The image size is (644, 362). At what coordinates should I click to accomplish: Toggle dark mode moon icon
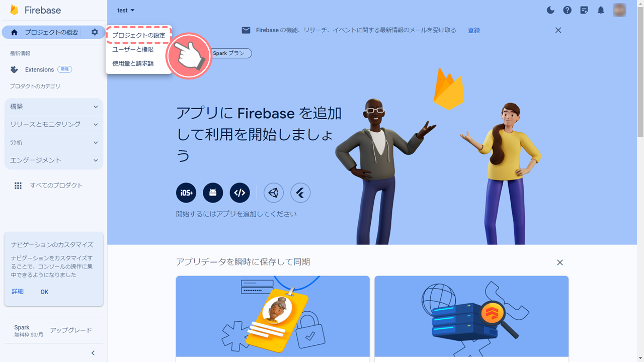click(550, 10)
